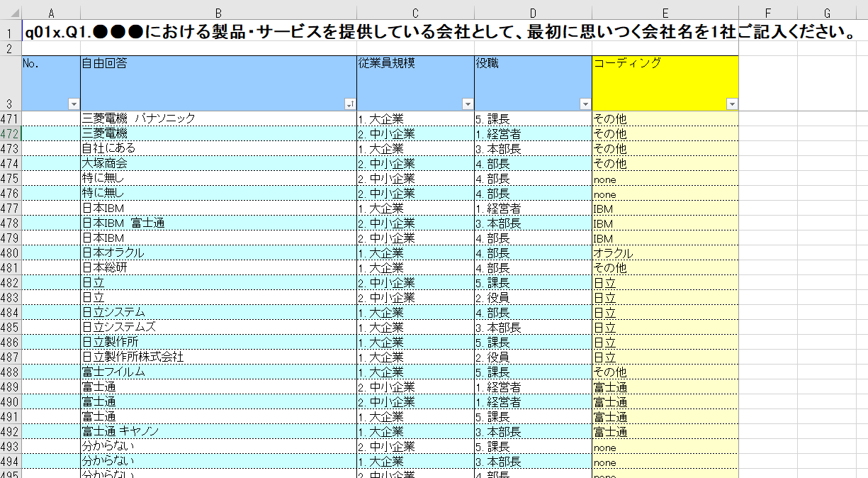
Task: Select 5. 課長 cell in row 471
Action: [533, 118]
